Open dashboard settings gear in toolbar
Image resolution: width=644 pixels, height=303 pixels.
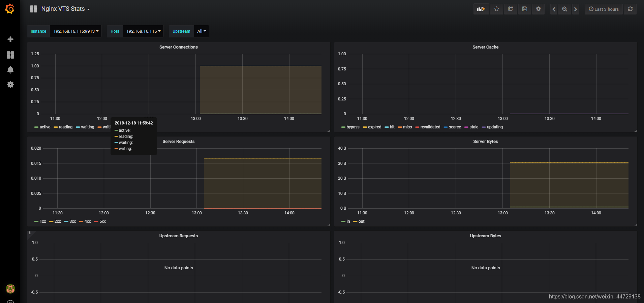pos(539,9)
